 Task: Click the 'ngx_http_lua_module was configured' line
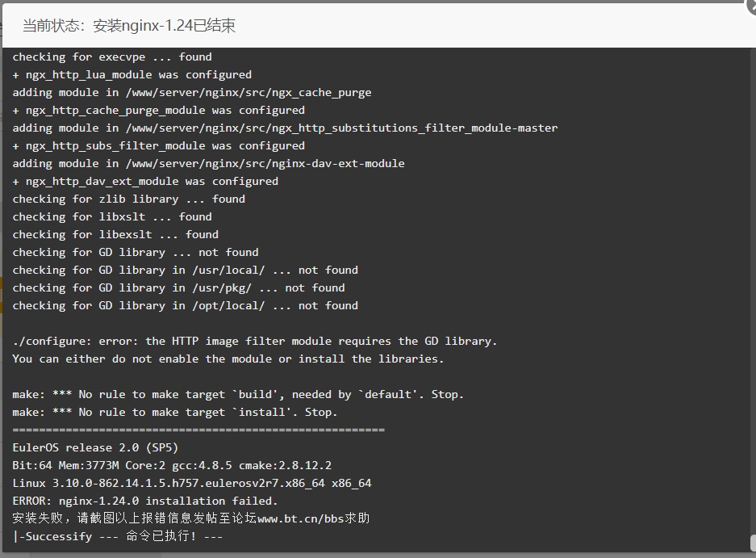132,75
